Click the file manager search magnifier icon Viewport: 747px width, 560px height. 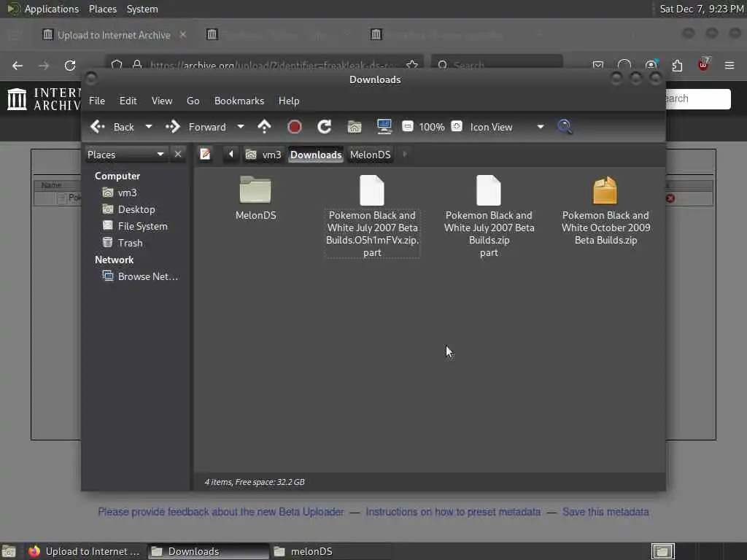[x=565, y=127]
